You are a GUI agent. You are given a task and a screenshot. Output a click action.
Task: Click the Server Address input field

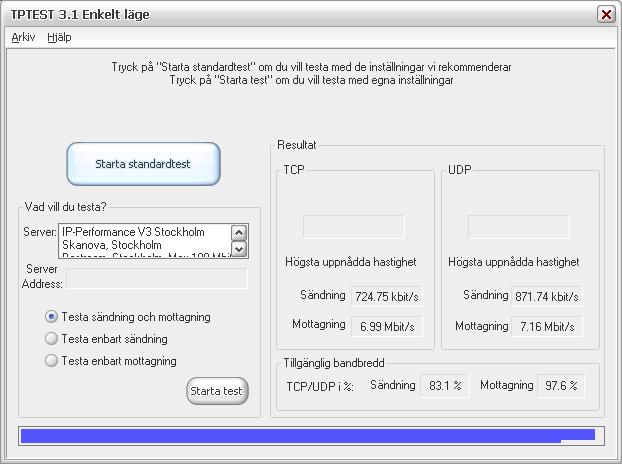pos(157,278)
